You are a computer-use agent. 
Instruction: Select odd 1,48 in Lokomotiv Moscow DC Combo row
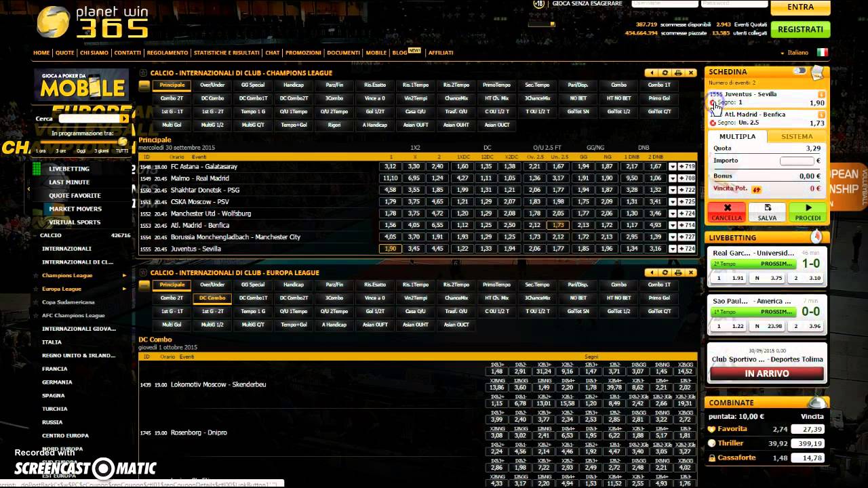pyautogui.click(x=497, y=371)
